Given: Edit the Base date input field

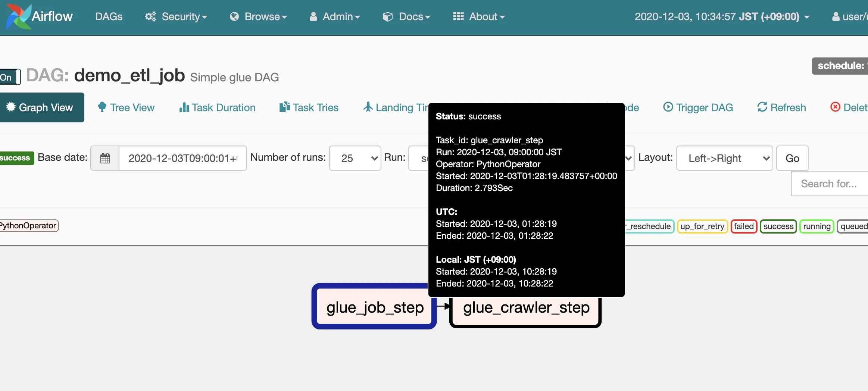Looking at the screenshot, I should click(183, 158).
